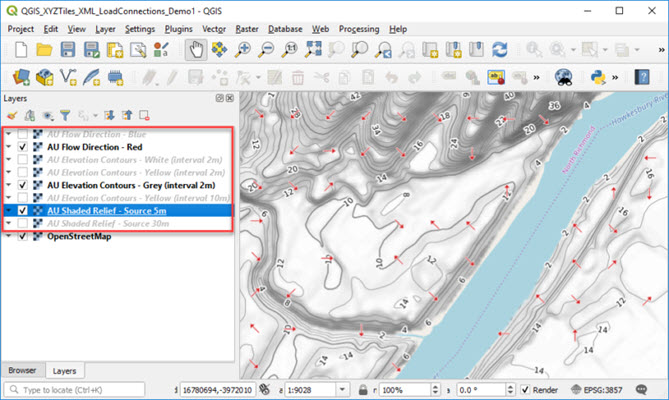Click the Type to locate search field

[x=74, y=390]
